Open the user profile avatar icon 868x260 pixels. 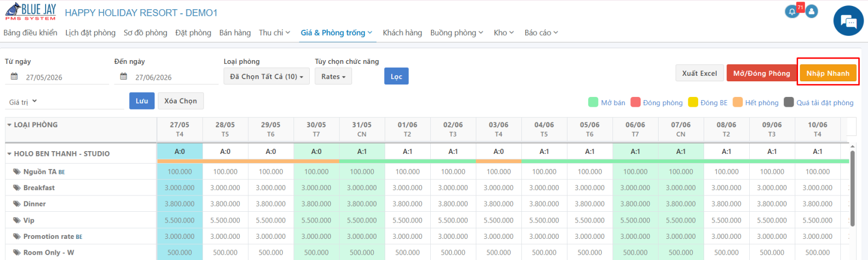point(812,11)
